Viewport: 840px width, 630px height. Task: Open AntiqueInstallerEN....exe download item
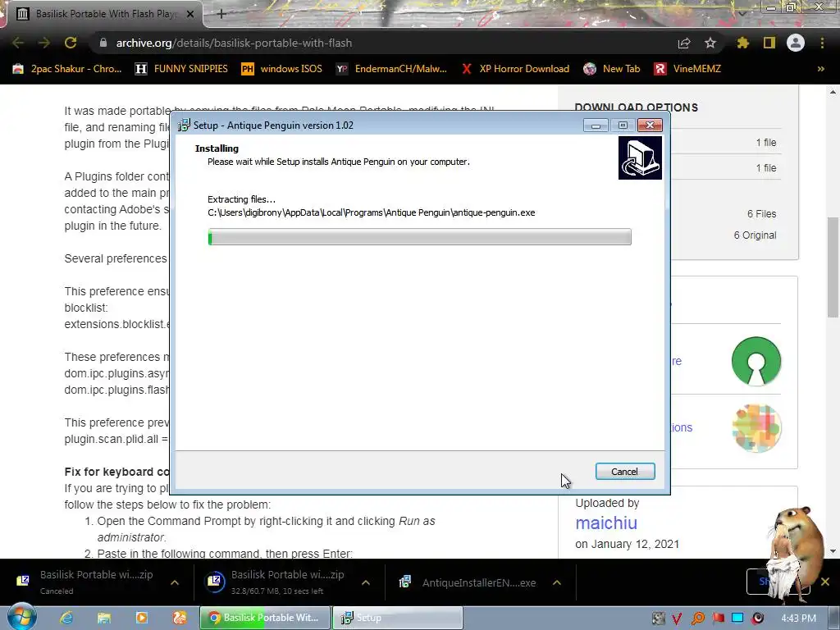(468, 583)
